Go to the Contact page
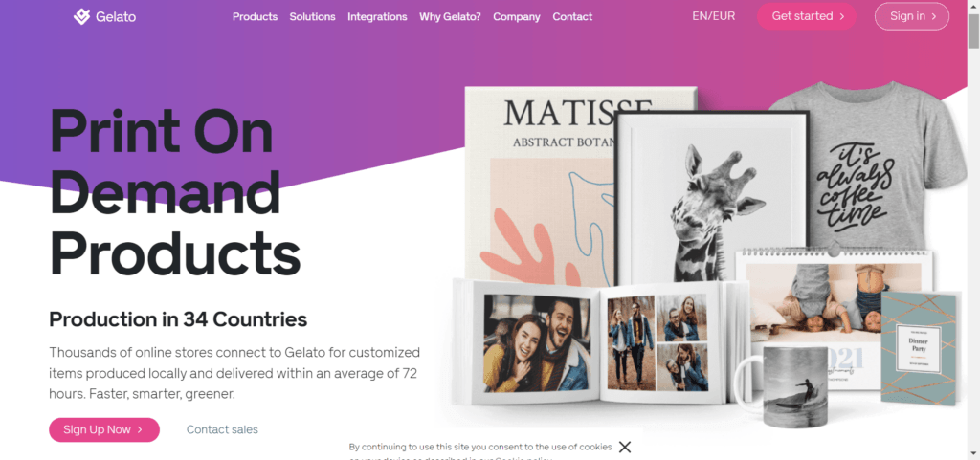This screenshot has height=460, width=980. [x=572, y=17]
